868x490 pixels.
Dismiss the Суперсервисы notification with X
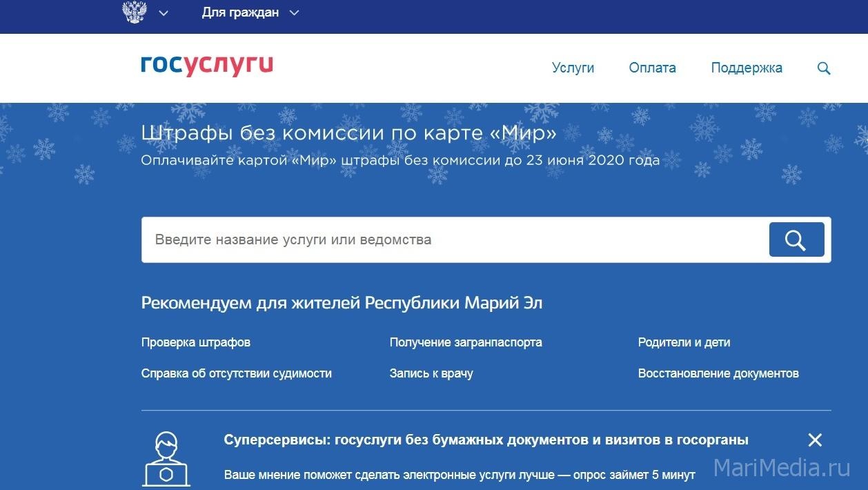pos(815,440)
